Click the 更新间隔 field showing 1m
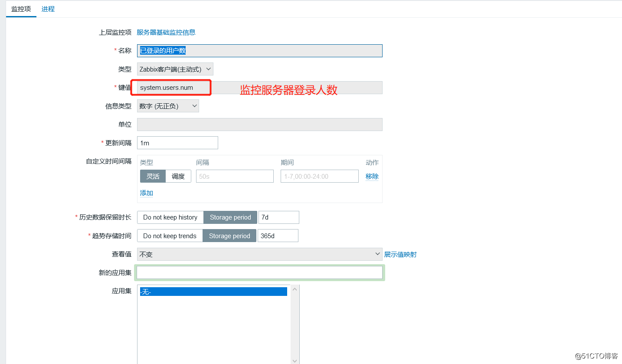 pyautogui.click(x=177, y=143)
